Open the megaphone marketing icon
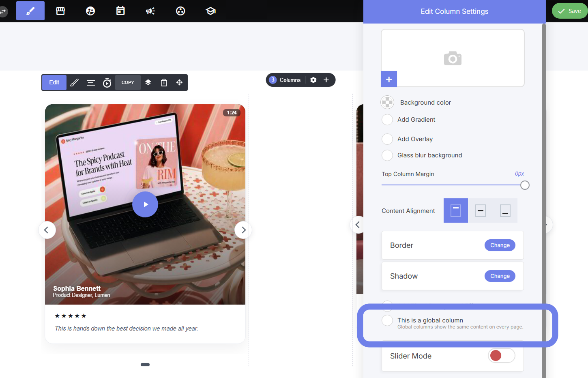Viewport: 588px width, 378px height. pyautogui.click(x=150, y=11)
